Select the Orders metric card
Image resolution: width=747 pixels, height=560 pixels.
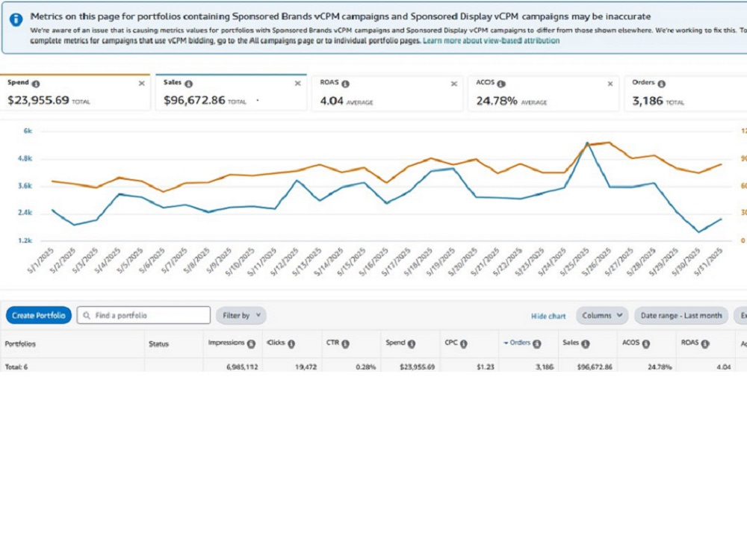[686, 93]
